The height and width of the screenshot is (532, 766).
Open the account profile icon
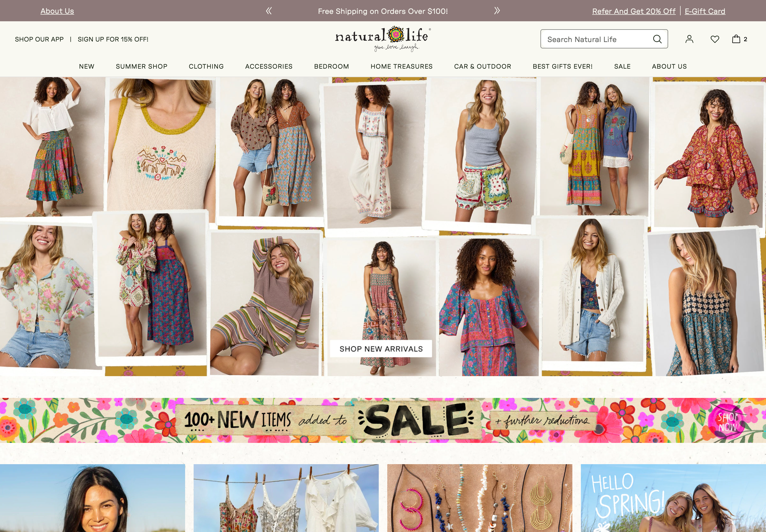(689, 39)
